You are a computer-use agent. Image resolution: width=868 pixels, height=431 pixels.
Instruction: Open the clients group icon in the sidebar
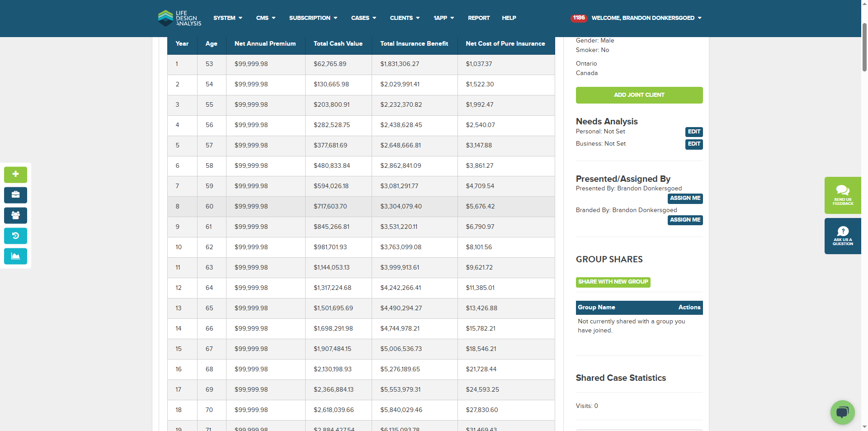tap(15, 215)
